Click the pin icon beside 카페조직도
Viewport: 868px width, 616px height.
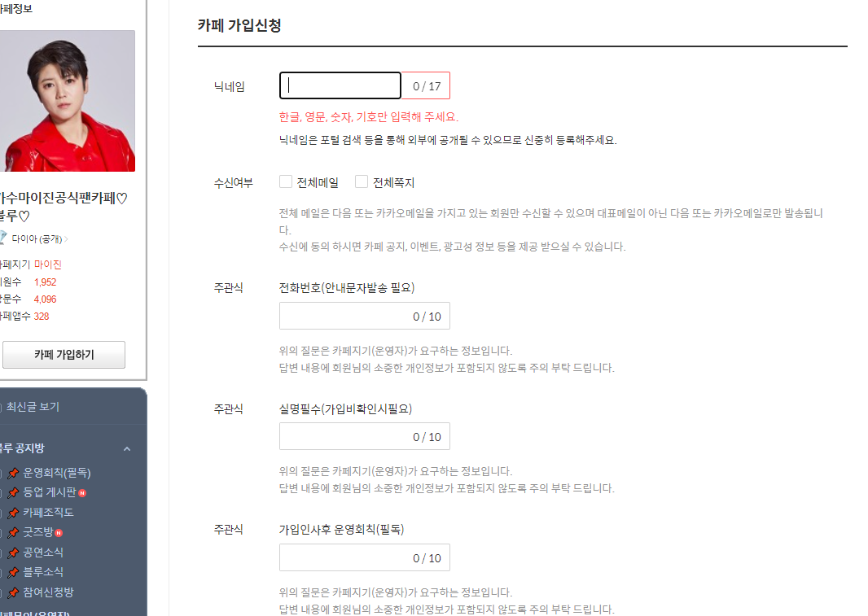tap(13, 512)
